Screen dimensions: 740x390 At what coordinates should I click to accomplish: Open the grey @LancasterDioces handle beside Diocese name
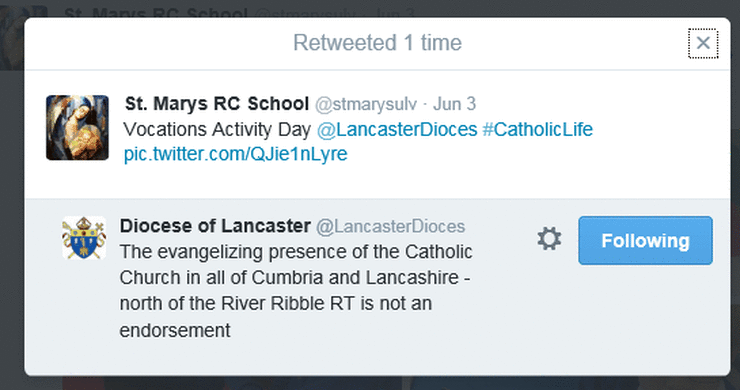390,227
